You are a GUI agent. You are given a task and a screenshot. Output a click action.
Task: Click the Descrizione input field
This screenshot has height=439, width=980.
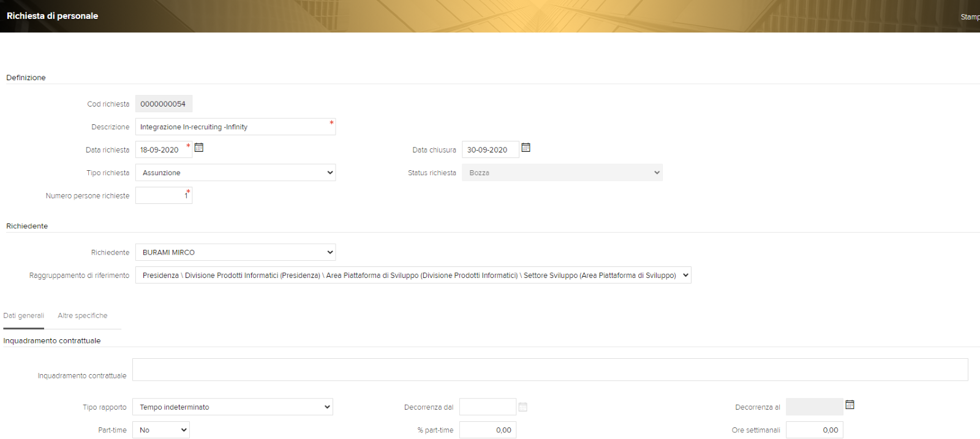coord(235,127)
